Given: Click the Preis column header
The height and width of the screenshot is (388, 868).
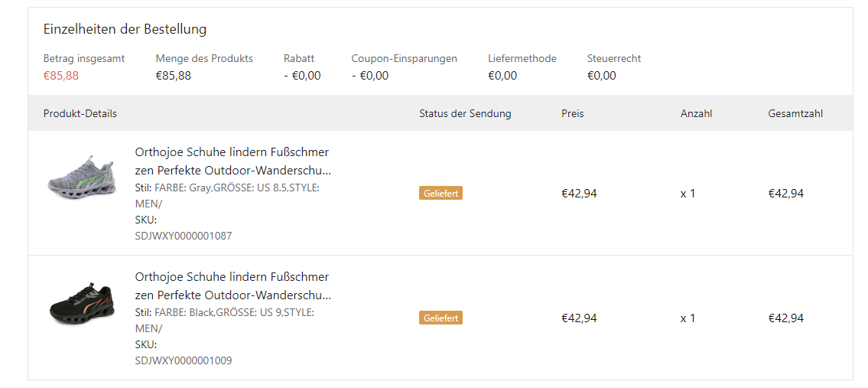Looking at the screenshot, I should [x=572, y=113].
